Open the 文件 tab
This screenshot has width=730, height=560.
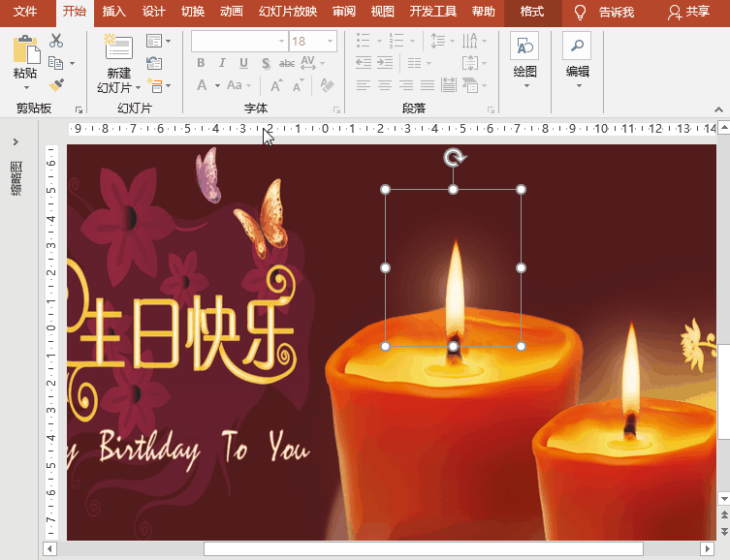coord(24,12)
